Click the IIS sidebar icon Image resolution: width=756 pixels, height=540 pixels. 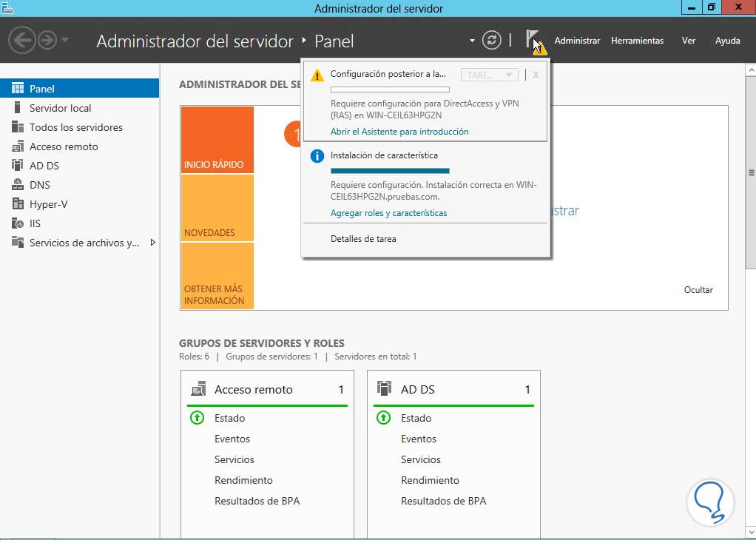coord(17,223)
